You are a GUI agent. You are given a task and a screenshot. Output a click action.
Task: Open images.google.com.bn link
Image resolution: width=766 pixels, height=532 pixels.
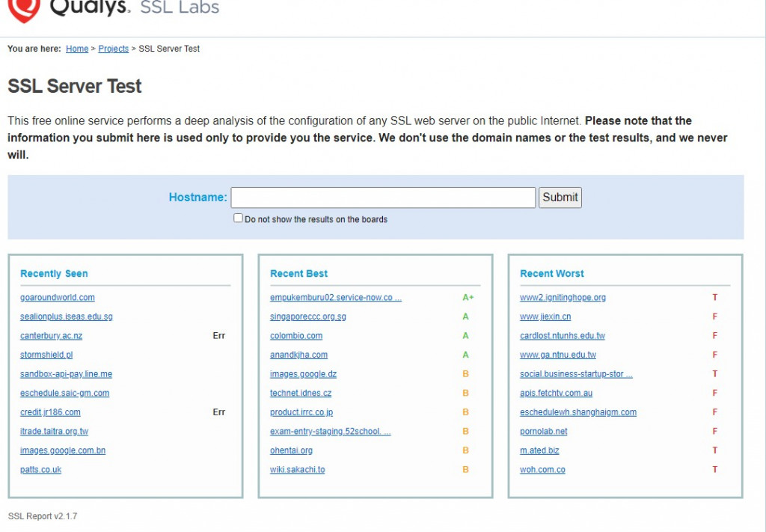coord(63,450)
